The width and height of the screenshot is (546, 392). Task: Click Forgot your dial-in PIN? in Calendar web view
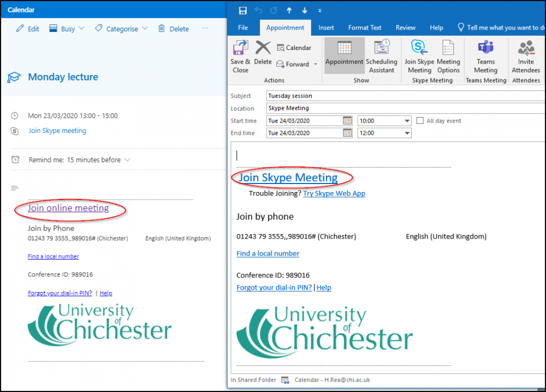click(60, 293)
